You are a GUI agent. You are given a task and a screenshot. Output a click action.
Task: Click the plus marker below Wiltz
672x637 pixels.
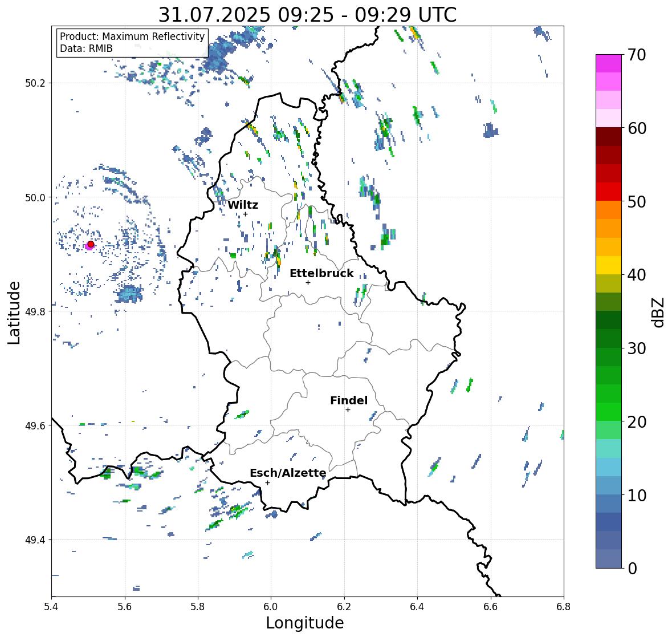245,214
